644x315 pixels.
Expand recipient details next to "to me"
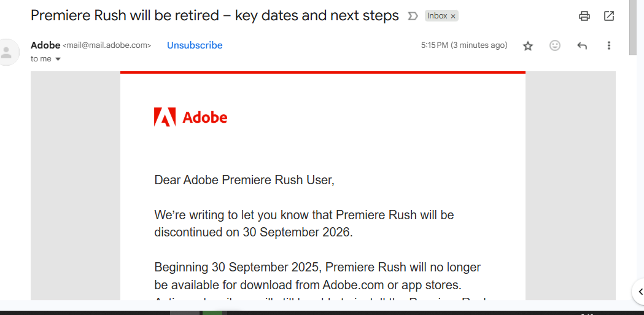(x=58, y=59)
